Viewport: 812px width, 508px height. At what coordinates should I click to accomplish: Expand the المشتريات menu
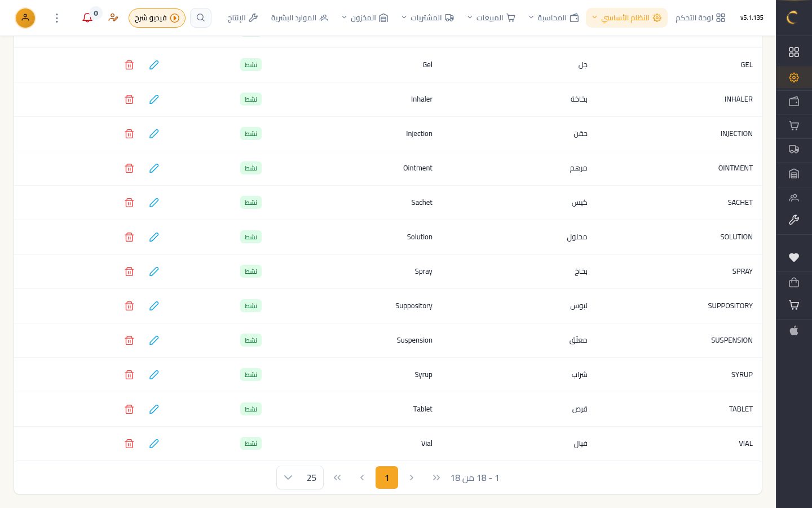427,18
